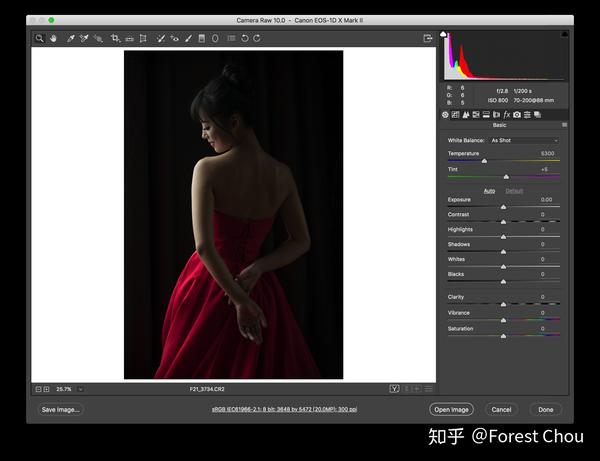Viewport: 600px width, 461px height.
Task: Click the Clarity slider handle
Action: tap(504, 305)
